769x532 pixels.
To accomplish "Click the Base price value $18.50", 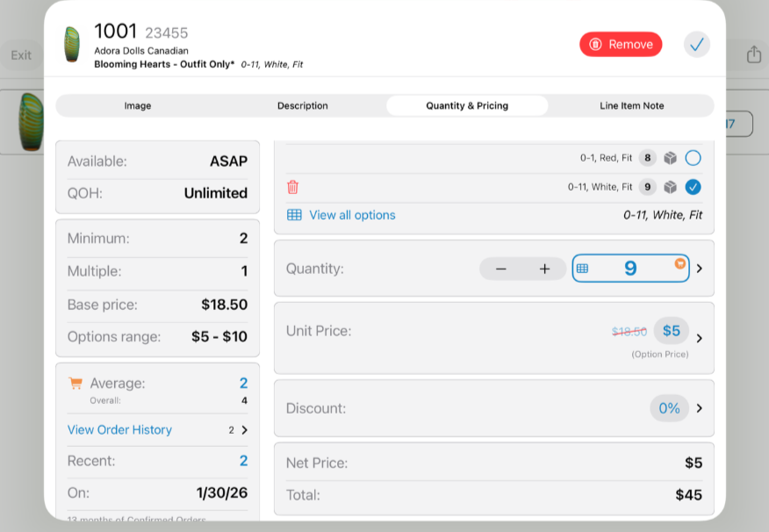I will pos(224,305).
